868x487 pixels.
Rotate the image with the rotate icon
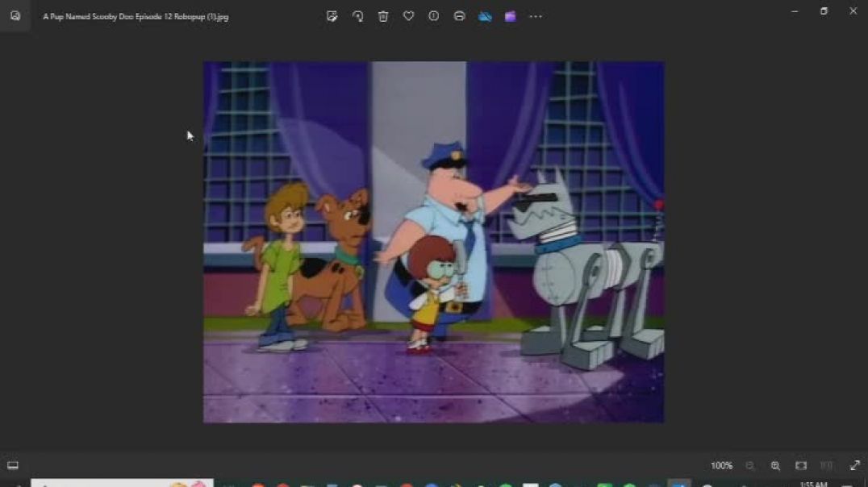(357, 17)
